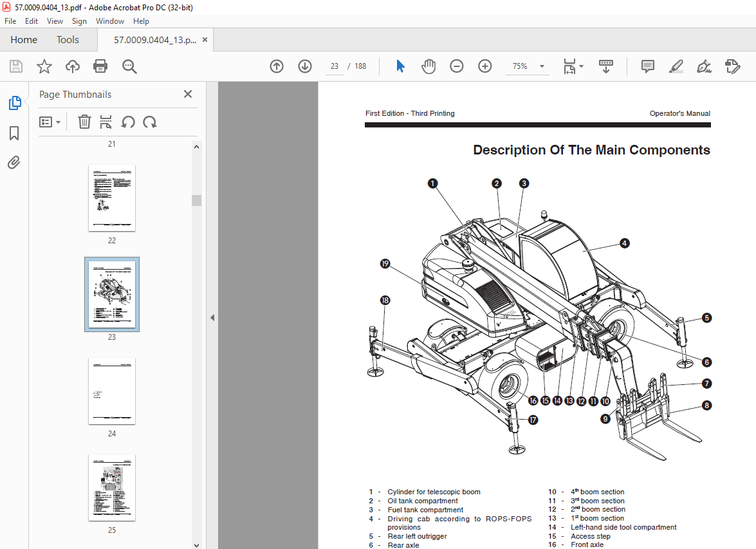
Task: Select the arrow Selection tool
Action: pos(400,66)
